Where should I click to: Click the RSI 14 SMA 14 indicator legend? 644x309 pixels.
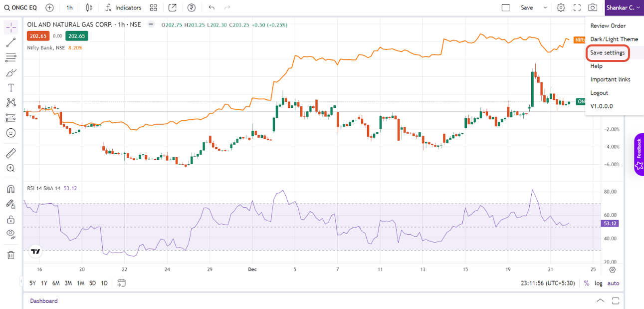44,188
